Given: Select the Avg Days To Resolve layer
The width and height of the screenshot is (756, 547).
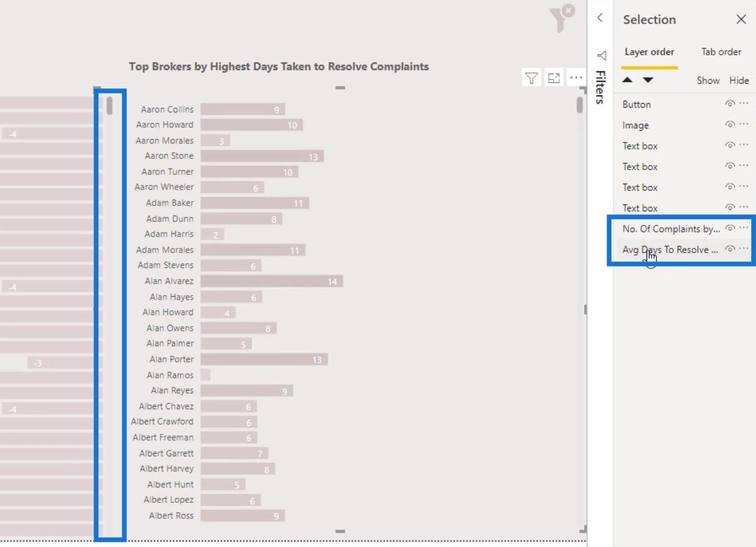Looking at the screenshot, I should click(x=670, y=250).
